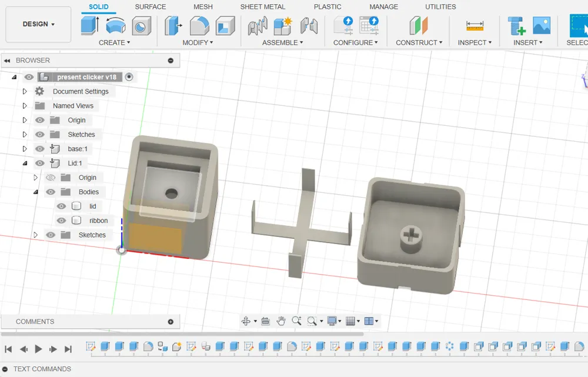The height and width of the screenshot is (377, 588).
Task: Hide the base:1 component
Action: click(x=40, y=149)
